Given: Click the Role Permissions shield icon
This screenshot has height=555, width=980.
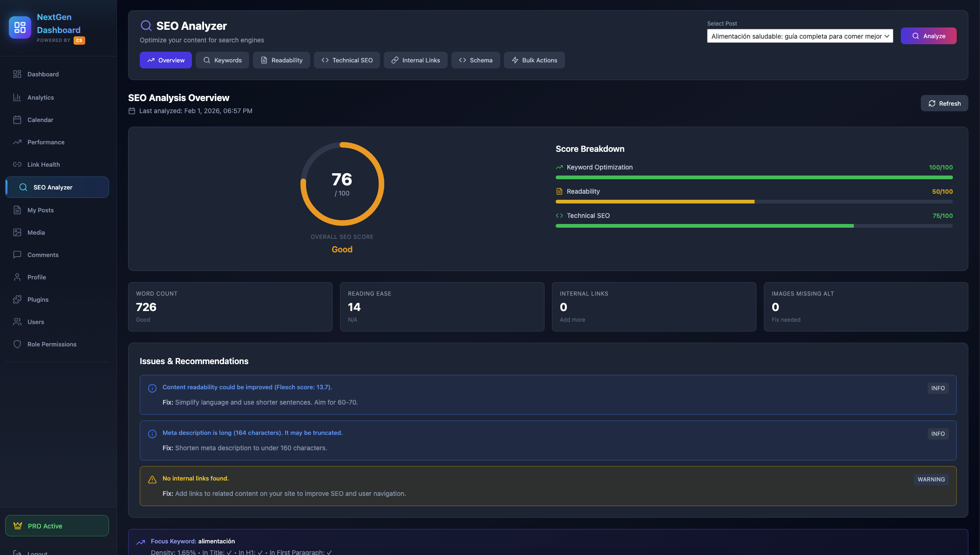Looking at the screenshot, I should (17, 344).
